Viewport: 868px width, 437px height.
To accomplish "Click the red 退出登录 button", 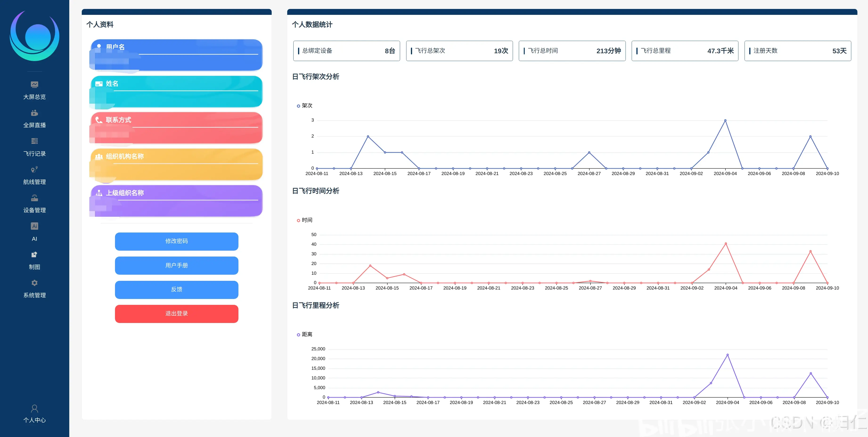I will [x=176, y=314].
